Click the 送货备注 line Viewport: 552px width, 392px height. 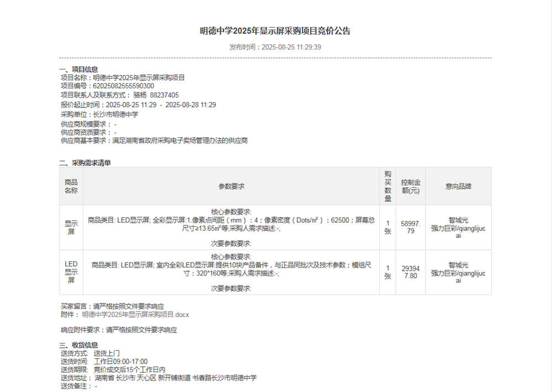79,386
